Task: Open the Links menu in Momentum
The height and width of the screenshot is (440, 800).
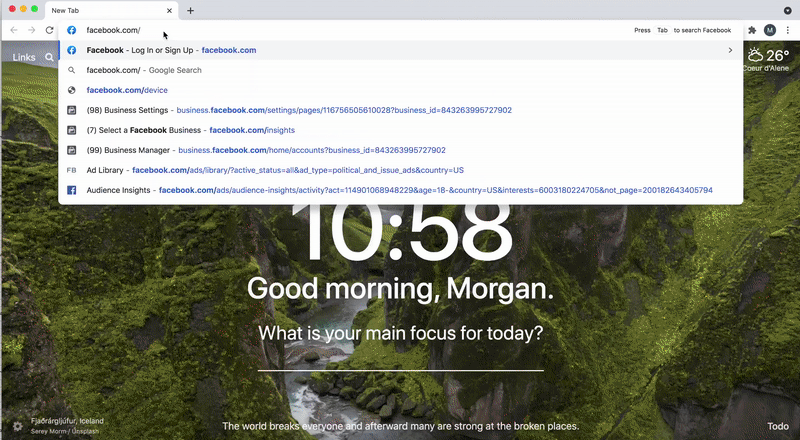Action: (24, 58)
